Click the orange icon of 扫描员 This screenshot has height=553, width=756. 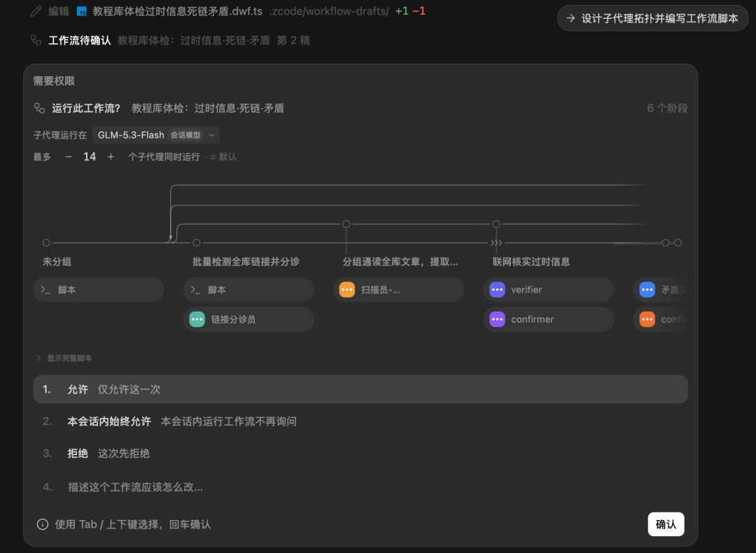pyautogui.click(x=347, y=289)
